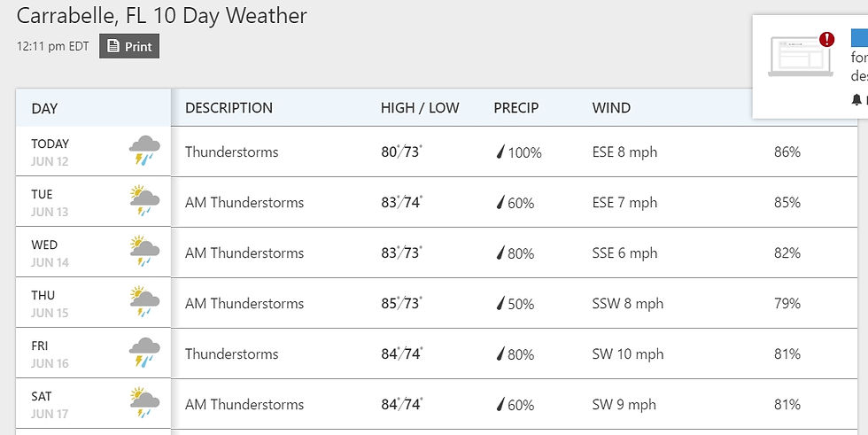Click the THU Jun 15 AM Thunderstorms description

[x=244, y=303]
